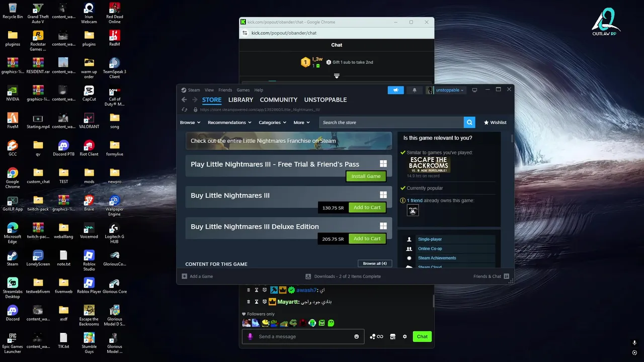Go back with Steam's back arrow

[184, 100]
